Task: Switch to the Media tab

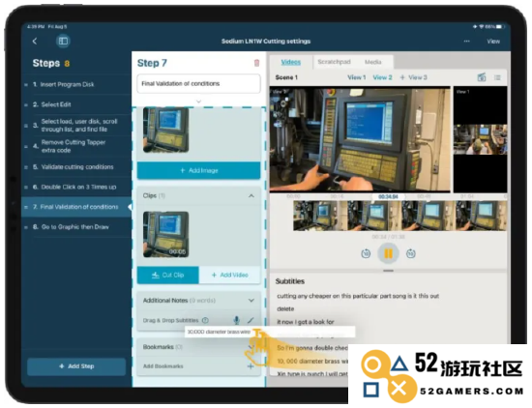Action: pos(372,62)
